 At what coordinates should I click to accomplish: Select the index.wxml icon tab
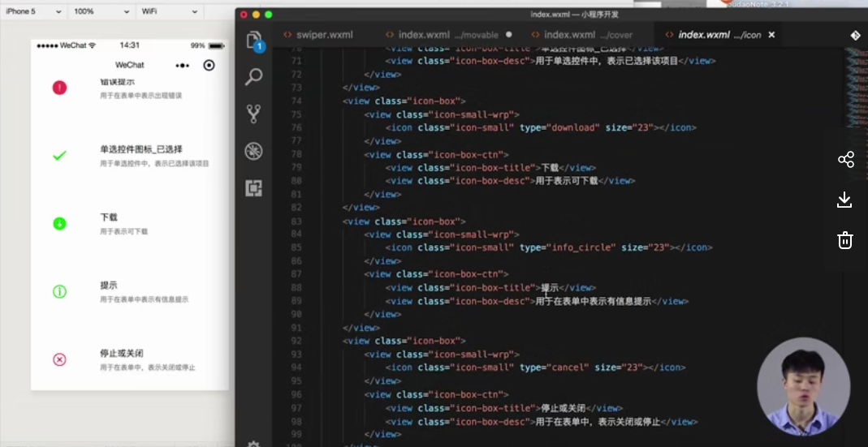tap(719, 35)
